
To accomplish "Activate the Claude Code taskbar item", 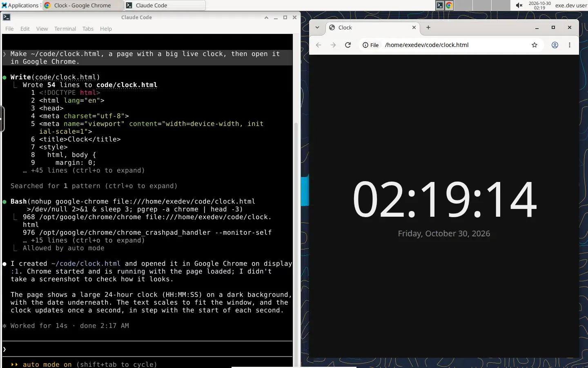I will pos(165,5).
